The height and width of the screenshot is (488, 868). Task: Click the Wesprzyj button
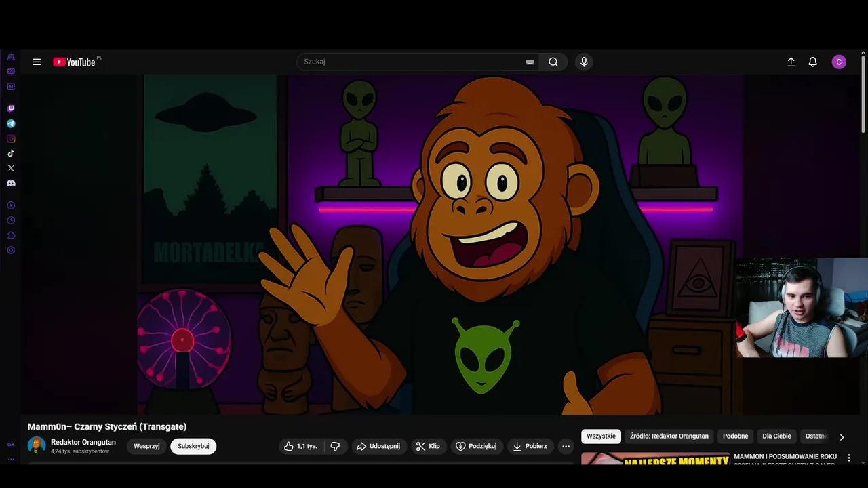pyautogui.click(x=146, y=446)
